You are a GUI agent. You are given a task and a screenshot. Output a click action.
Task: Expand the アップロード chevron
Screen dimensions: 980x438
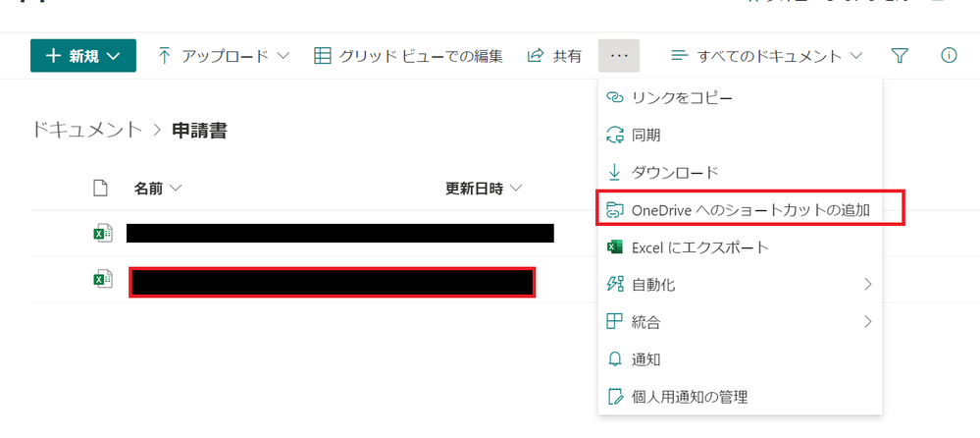coord(283,56)
